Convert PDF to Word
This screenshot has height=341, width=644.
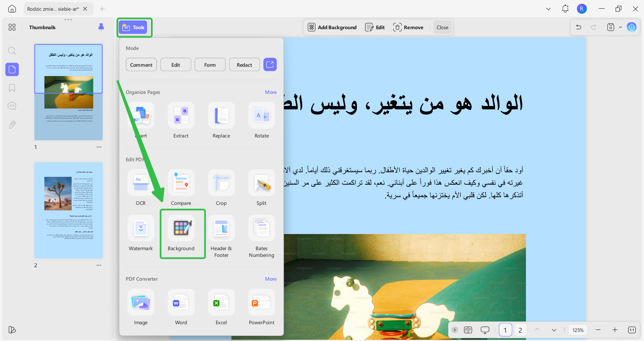(x=181, y=307)
